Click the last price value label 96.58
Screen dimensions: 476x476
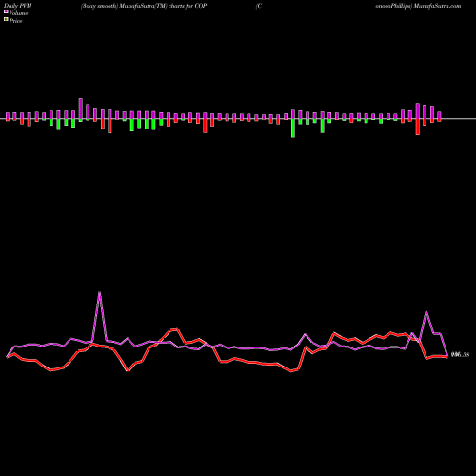[460, 355]
